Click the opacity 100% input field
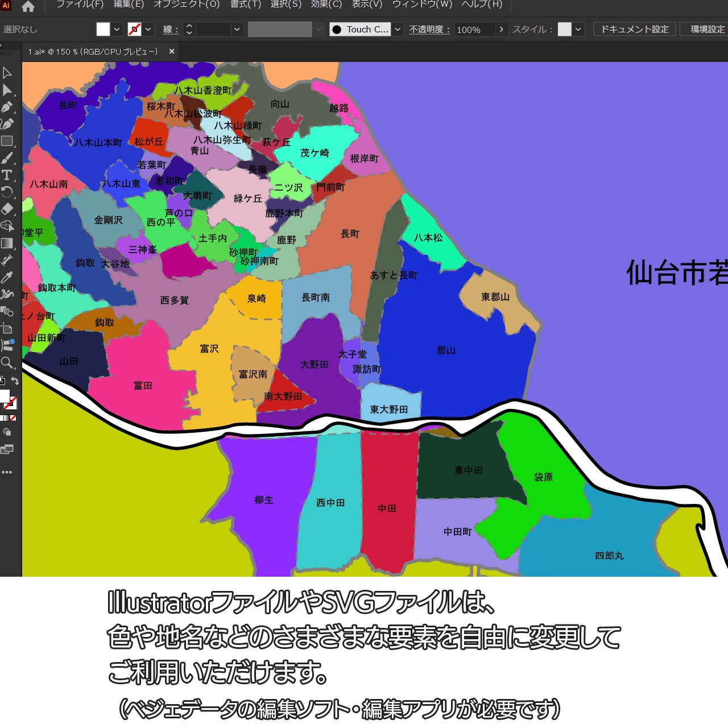Screen dimensions: 728x728 point(474,30)
